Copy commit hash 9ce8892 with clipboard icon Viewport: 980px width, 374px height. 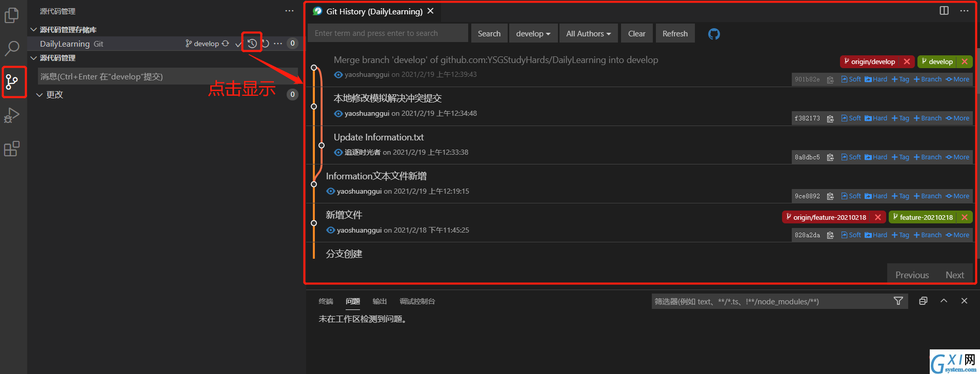(x=830, y=196)
